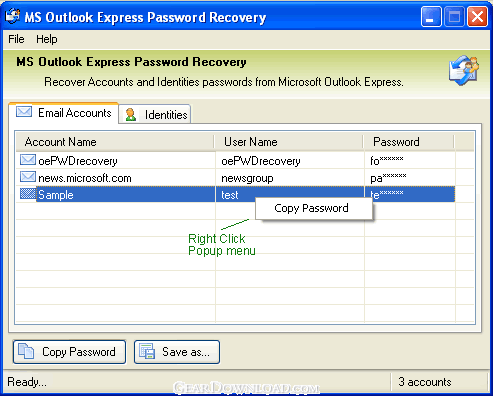Viewport: 493px width, 396px height.
Task: Click envelope icon of oePWDrecovery account
Action: pyautogui.click(x=27, y=160)
